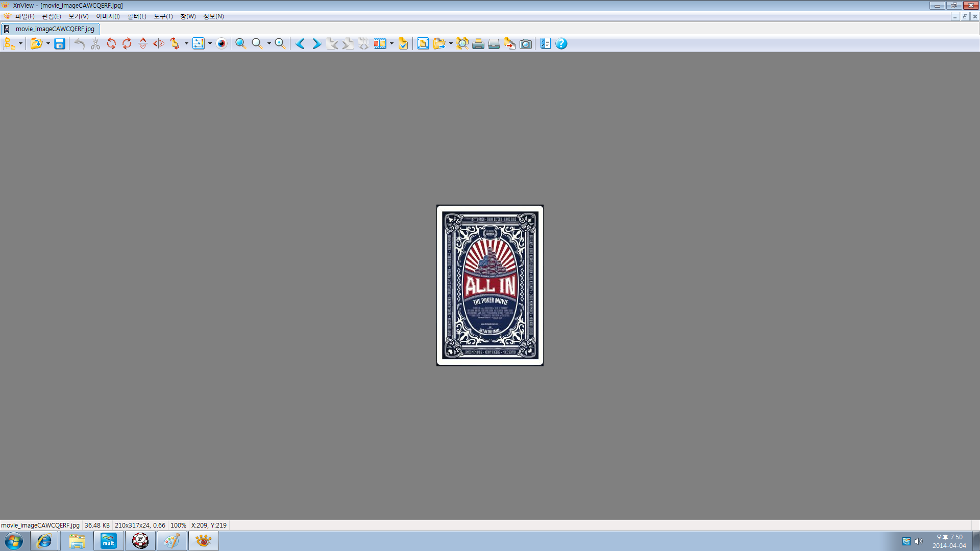Viewport: 980px width, 551px height.
Task: Open the search files binoculars icon
Action: coord(462,44)
